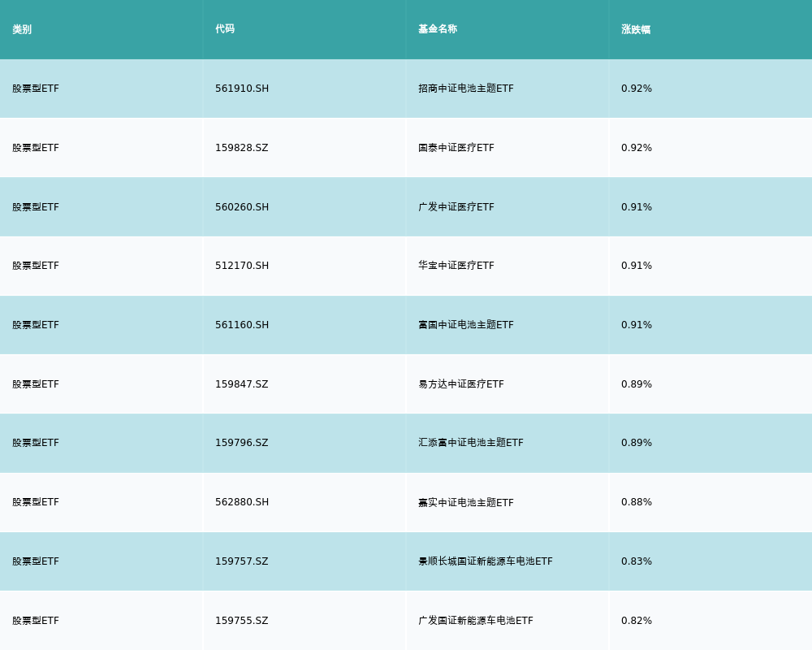
Task: Click fund name 易方达中证医疗ETF
Action: coord(461,384)
